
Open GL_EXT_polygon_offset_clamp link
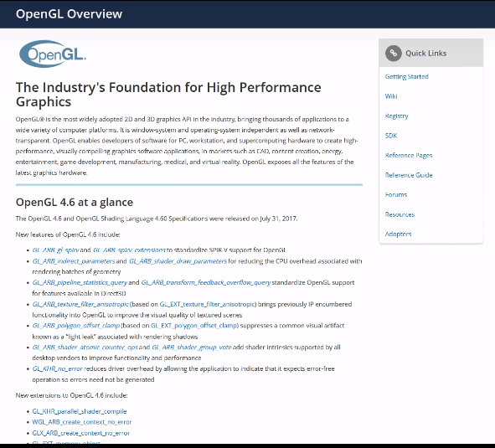coord(193,326)
